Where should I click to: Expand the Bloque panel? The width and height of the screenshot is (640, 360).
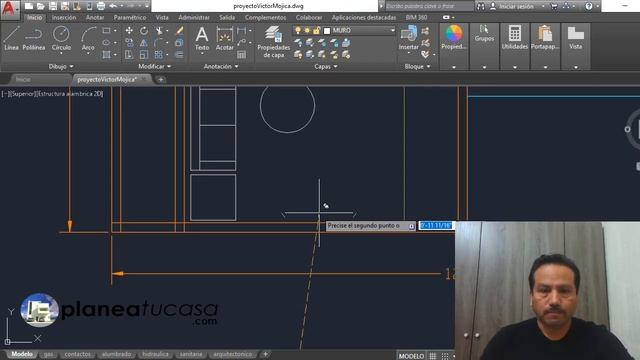point(417,66)
